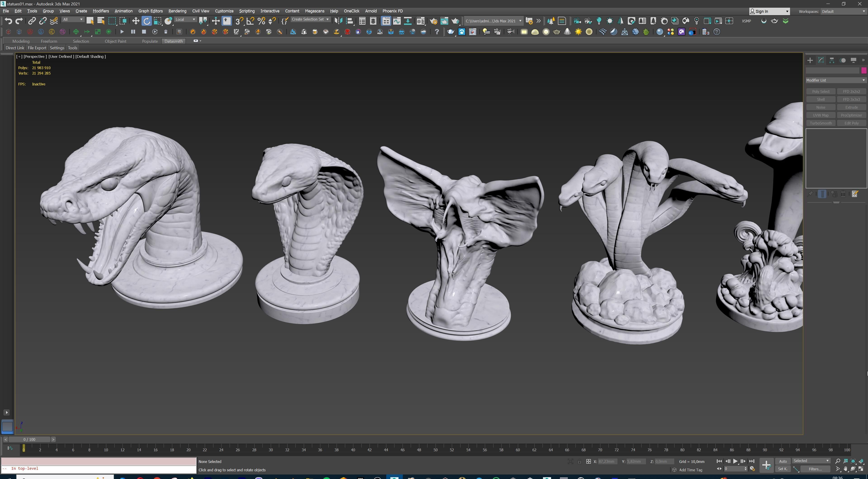
Task: Toggle Show End Result in modifier stack
Action: click(x=822, y=194)
